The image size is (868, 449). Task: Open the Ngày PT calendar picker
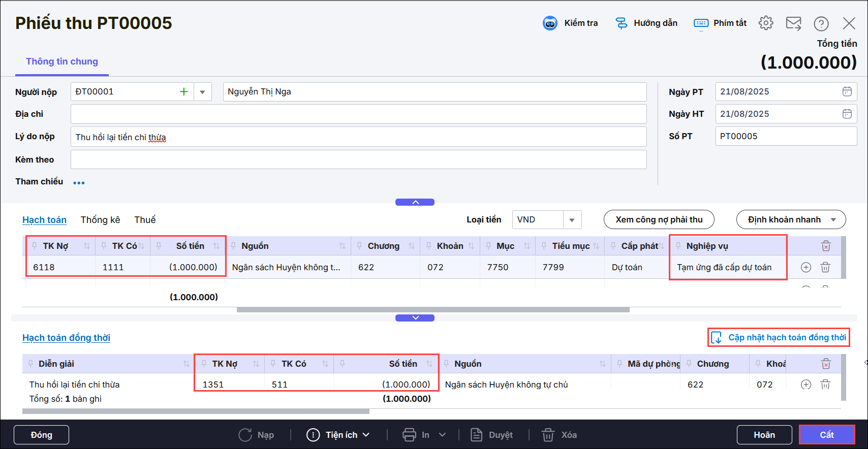[847, 92]
